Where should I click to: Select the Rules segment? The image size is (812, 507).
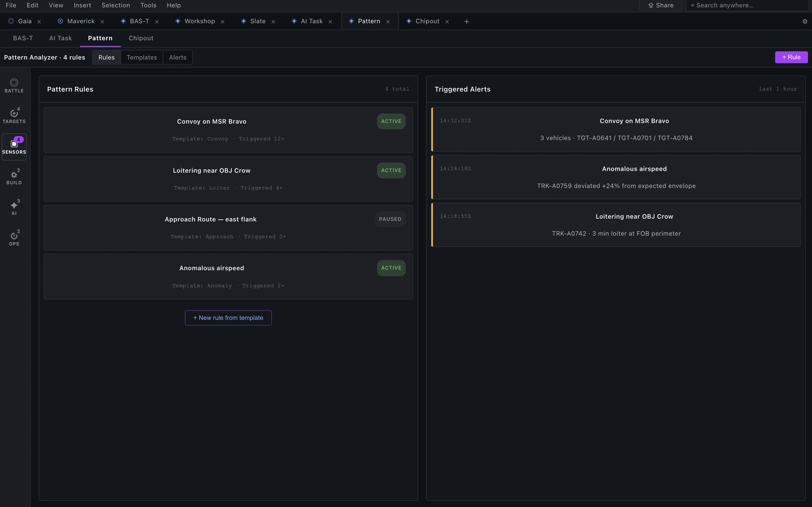107,58
